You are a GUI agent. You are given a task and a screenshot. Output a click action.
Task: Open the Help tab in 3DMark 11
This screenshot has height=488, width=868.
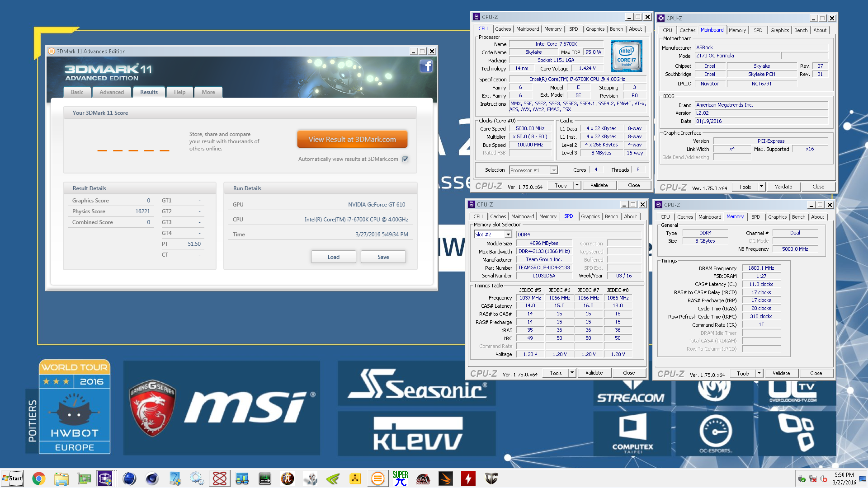(x=179, y=92)
